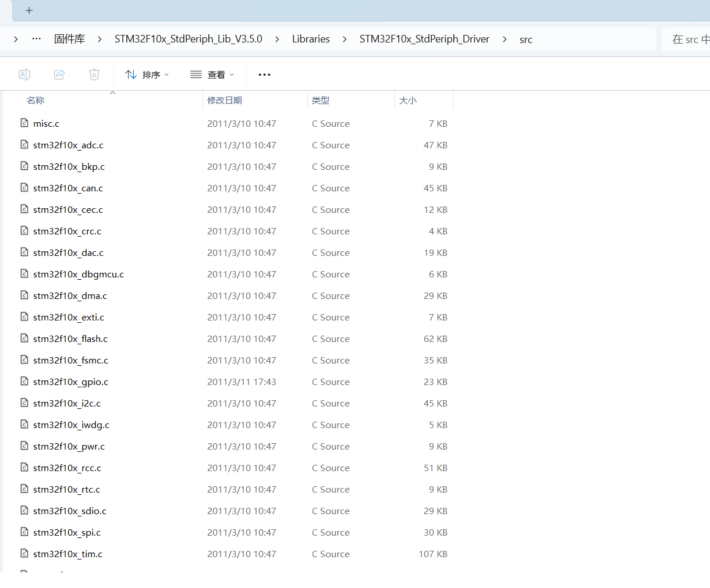Navigate to STM32F10x_StdPeriph_Driver breadcrumb

[x=424, y=39]
